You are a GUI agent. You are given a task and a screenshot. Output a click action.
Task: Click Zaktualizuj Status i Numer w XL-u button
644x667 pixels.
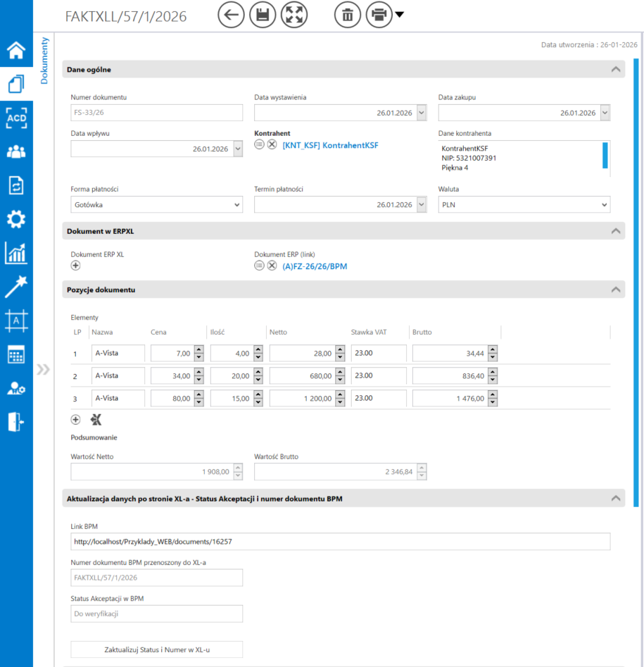tap(157, 649)
